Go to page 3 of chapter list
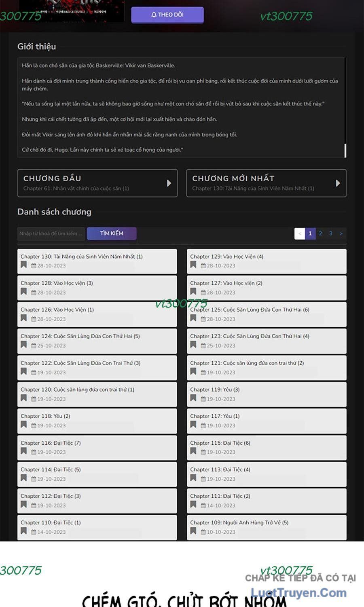The height and width of the screenshot is (607, 364). pos(331,233)
